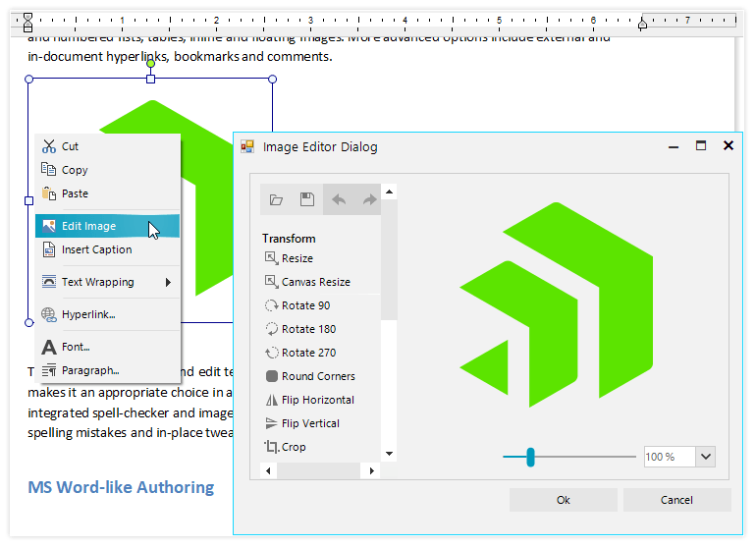Choose Cut from the context menu
756x549 pixels.
pyautogui.click(x=108, y=146)
